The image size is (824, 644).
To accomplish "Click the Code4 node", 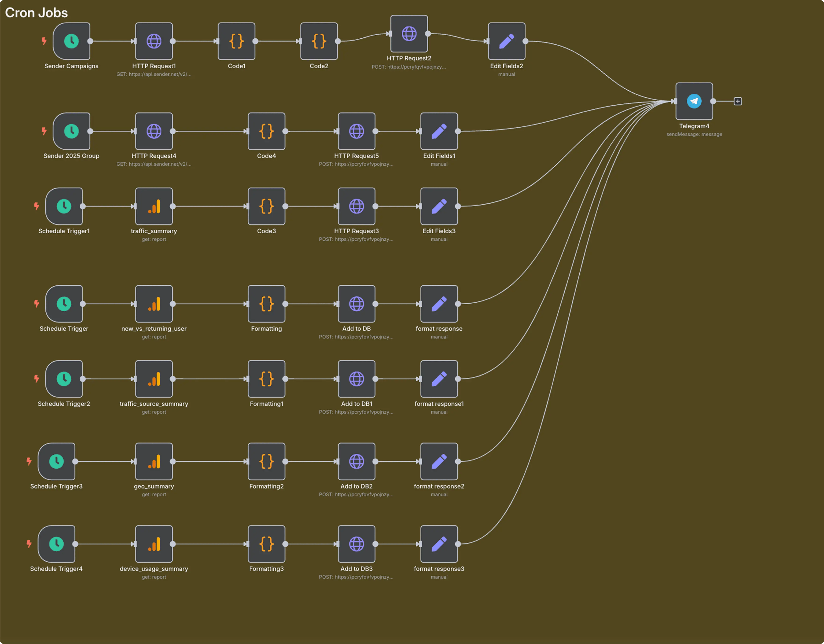I will tap(266, 131).
